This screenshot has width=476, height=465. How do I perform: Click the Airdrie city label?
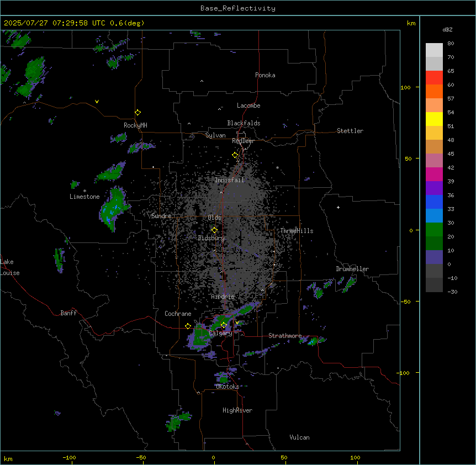223,297
